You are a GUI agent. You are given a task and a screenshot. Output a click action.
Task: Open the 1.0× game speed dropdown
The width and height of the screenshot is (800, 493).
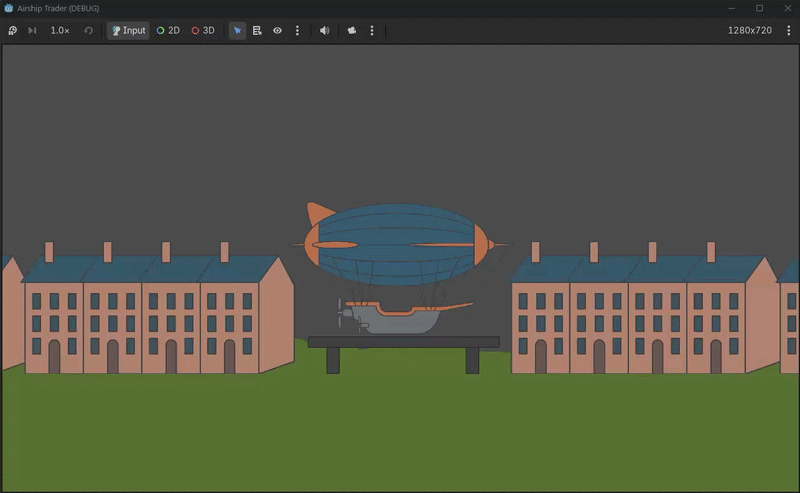pyautogui.click(x=60, y=31)
